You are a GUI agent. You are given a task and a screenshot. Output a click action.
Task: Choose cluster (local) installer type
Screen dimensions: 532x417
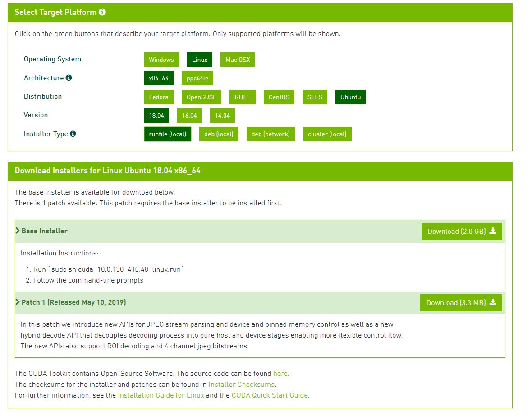[327, 134]
